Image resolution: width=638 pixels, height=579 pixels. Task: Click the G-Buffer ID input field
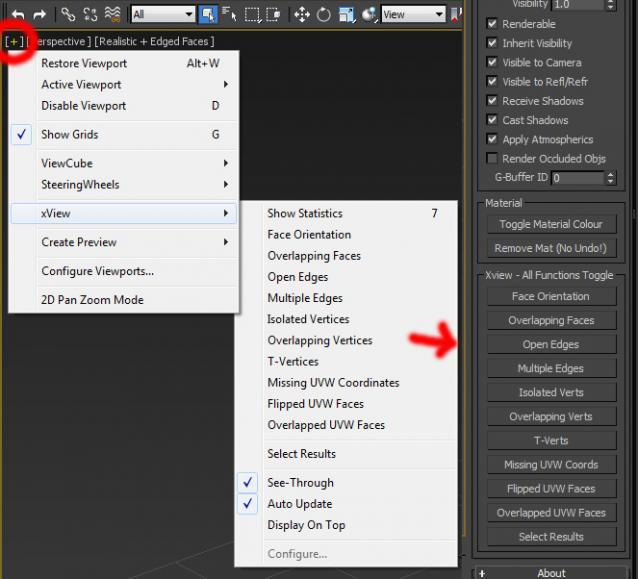pos(578,178)
